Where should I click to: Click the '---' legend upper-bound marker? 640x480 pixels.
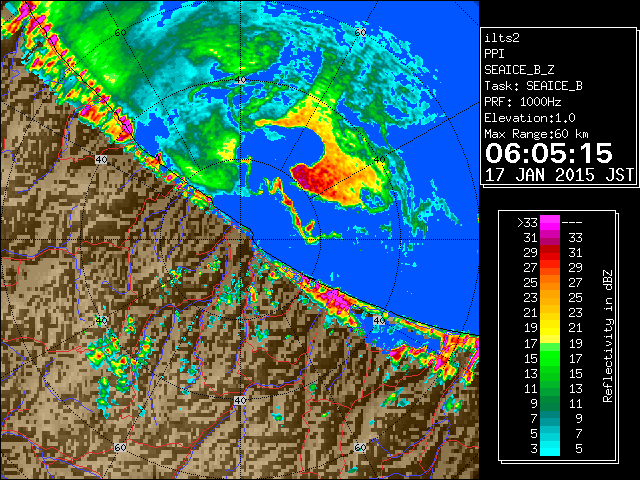572,223
